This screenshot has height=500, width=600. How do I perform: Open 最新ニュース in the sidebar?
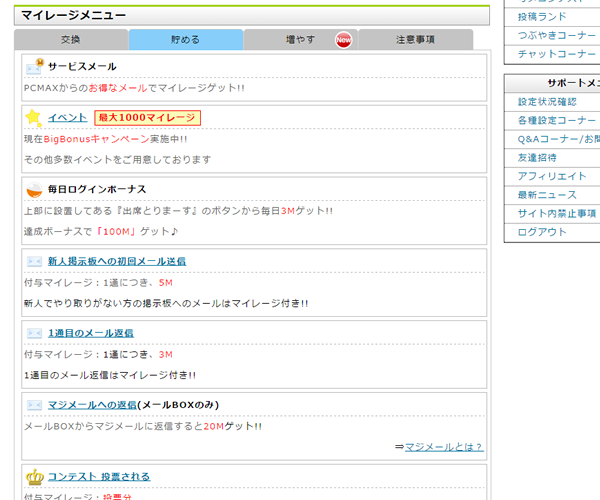coord(547,195)
